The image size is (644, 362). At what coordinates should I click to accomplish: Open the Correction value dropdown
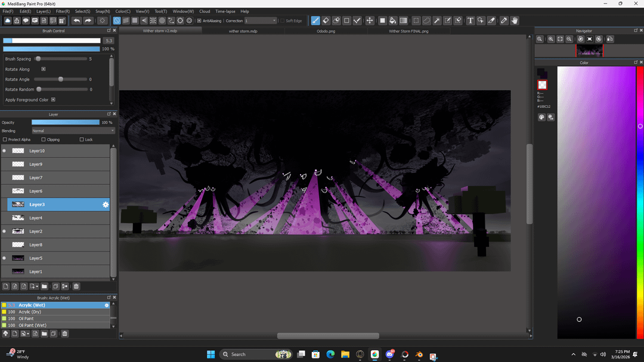pyautogui.click(x=261, y=20)
